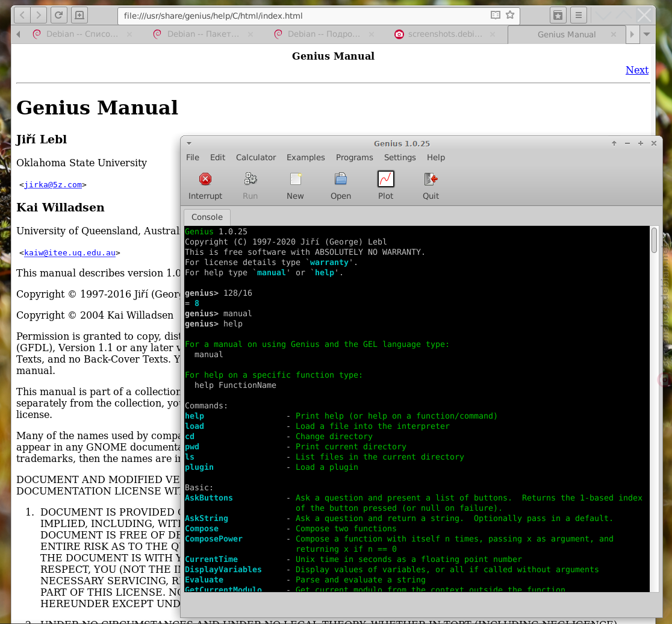The height and width of the screenshot is (624, 672).
Task: Quit Genius using the Quit icon
Action: (431, 179)
